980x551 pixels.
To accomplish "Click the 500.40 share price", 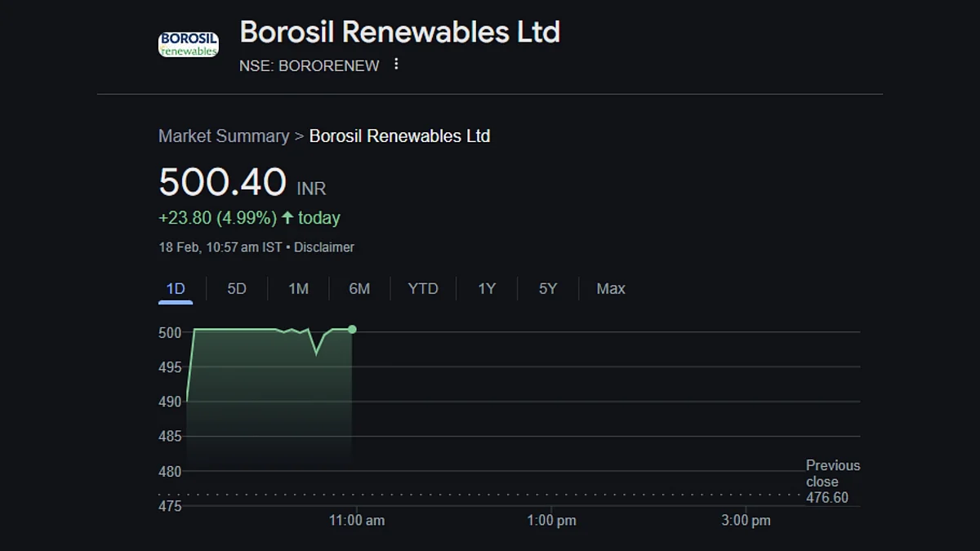I will [x=222, y=181].
